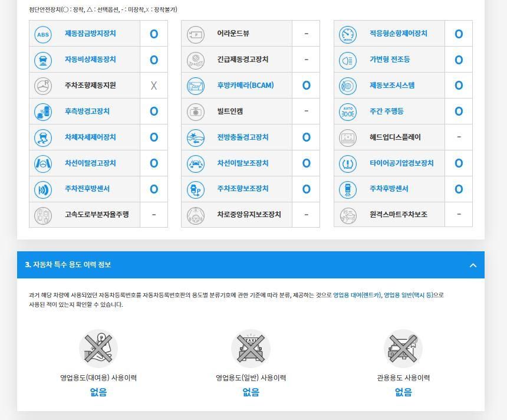This screenshot has width=507, height=420.
Task: Click the crossed-out 영업용도(대여용) rental icon
Action: 98,349
